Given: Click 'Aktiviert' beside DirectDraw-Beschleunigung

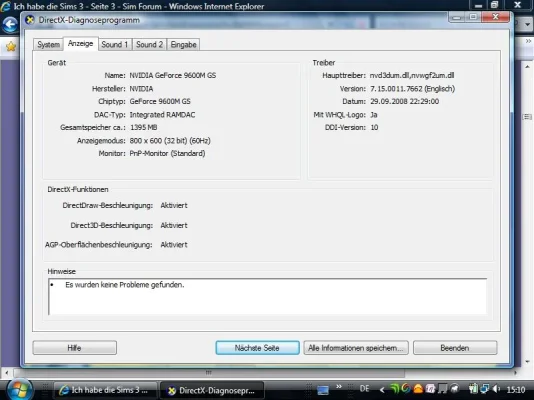Looking at the screenshot, I should 174,206.
